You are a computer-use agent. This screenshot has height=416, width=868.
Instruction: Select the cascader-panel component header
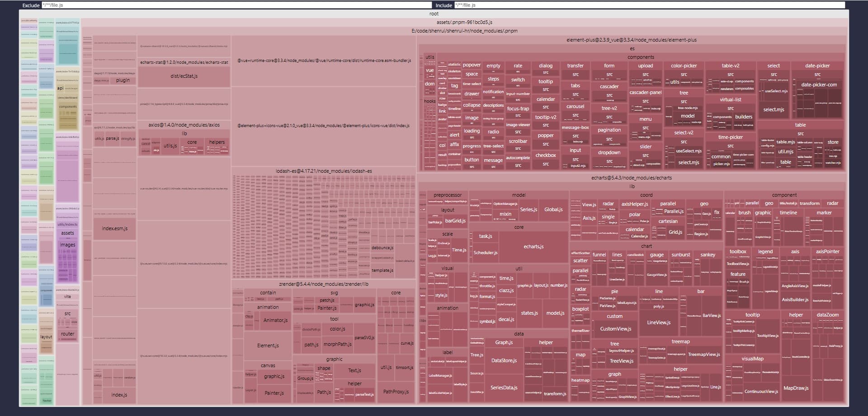pyautogui.click(x=645, y=92)
